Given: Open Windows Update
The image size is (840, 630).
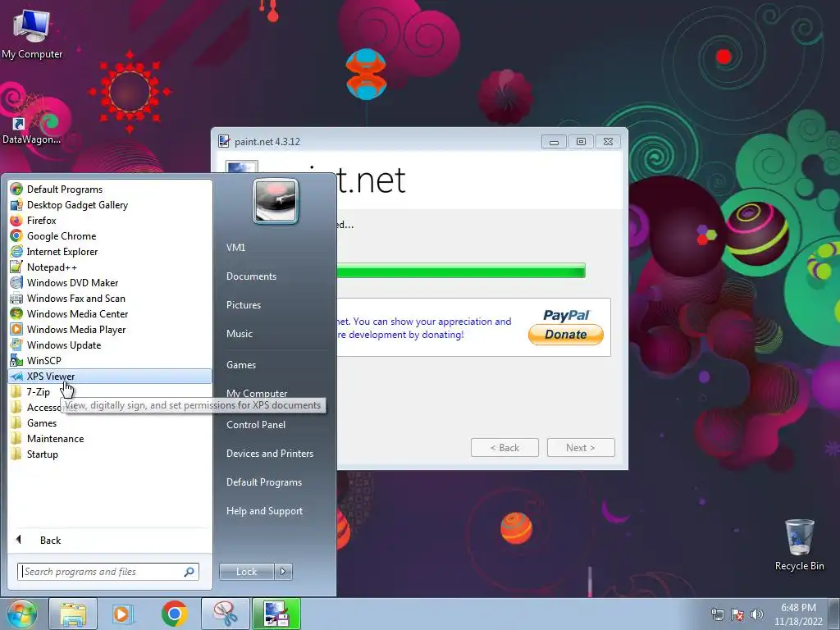Looking at the screenshot, I should pos(110,345).
